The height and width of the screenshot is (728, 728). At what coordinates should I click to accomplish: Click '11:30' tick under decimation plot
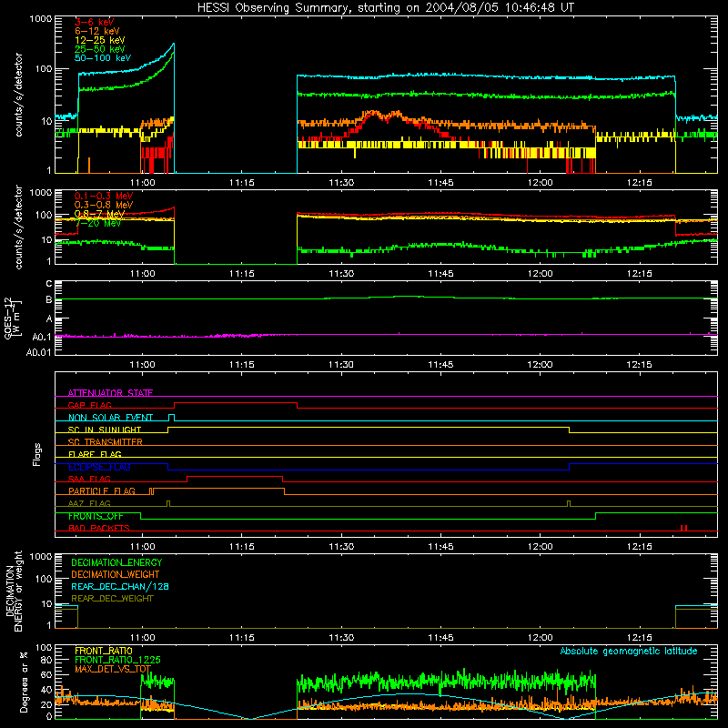pos(341,638)
